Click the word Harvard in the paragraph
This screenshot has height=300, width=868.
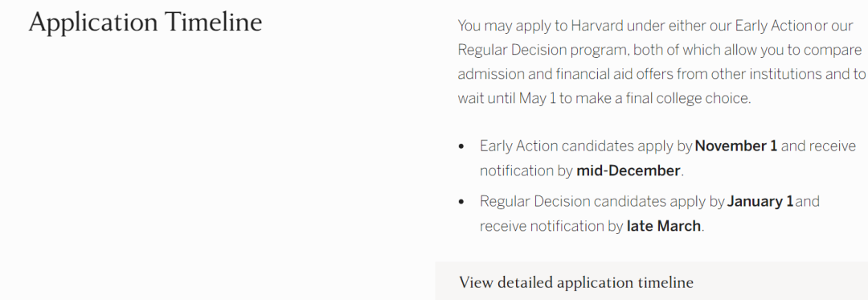(596, 26)
